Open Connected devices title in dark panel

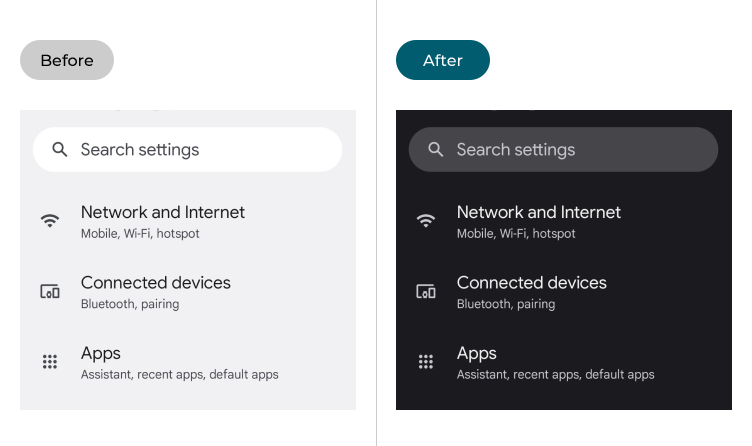point(532,283)
